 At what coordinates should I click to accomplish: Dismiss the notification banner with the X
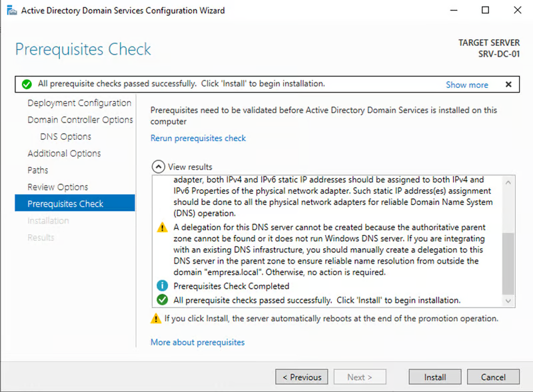(x=508, y=85)
